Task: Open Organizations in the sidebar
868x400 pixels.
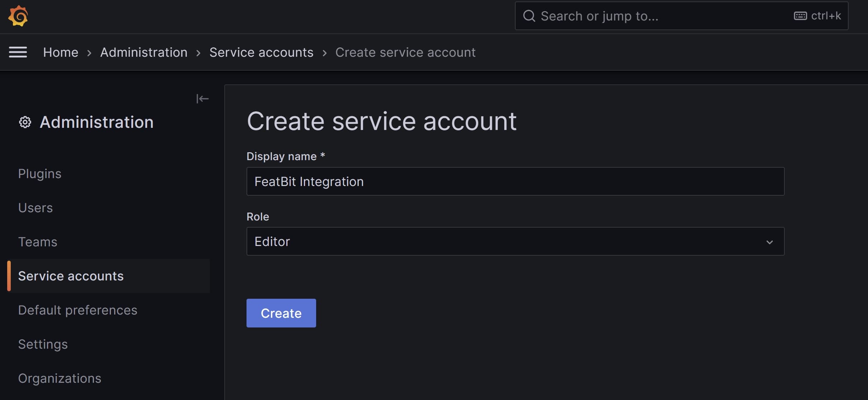Action: tap(60, 378)
